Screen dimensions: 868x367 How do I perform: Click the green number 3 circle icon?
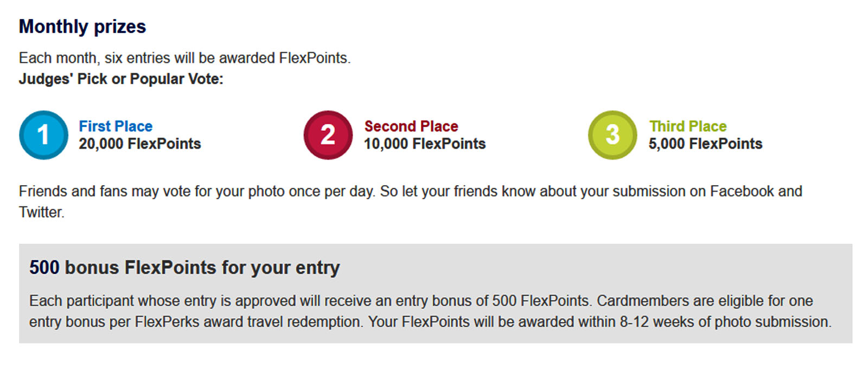pos(612,135)
